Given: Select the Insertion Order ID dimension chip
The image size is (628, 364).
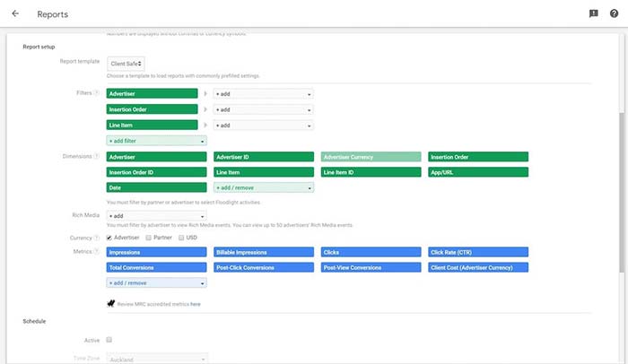Looking at the screenshot, I should pyautogui.click(x=157, y=172).
